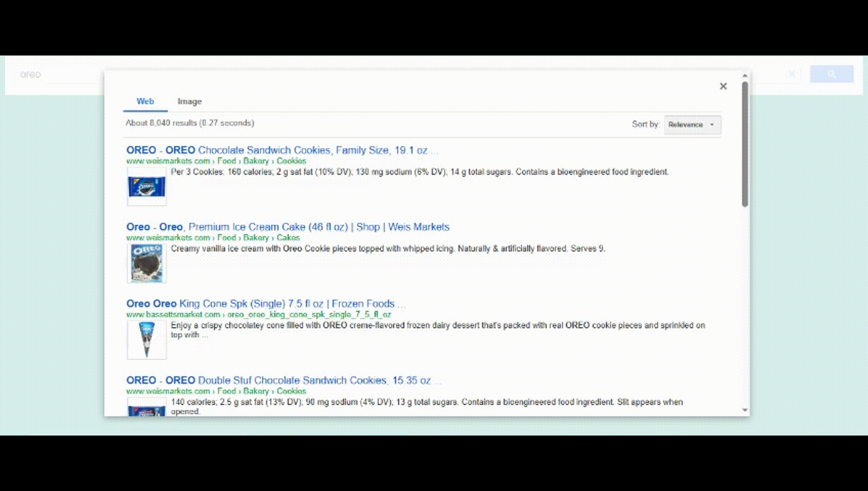This screenshot has width=868, height=491.
Task: Open Oreo Premium Ice Cream Cake result
Action: [288, 227]
